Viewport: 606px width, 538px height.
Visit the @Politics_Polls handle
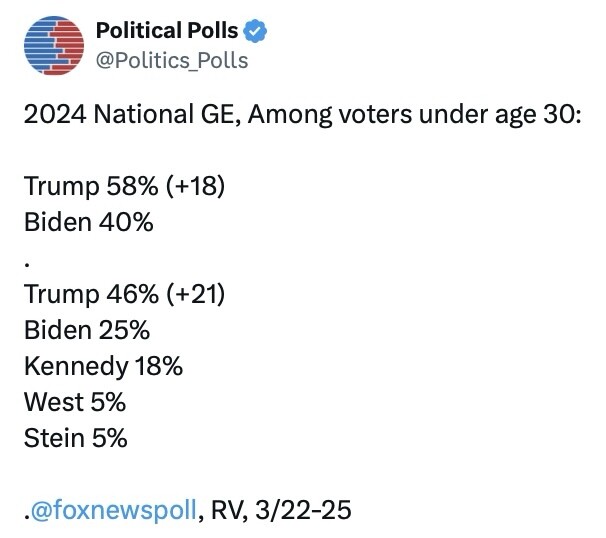coord(172,61)
